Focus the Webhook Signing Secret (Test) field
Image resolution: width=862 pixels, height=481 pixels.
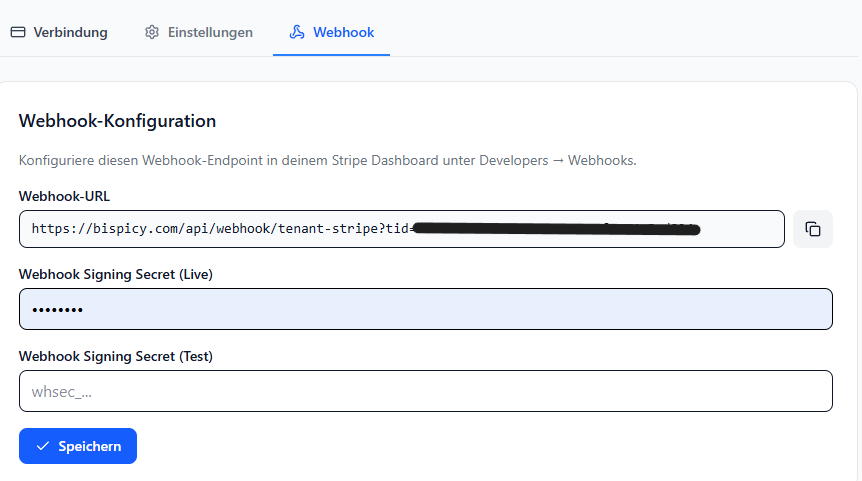pos(426,391)
